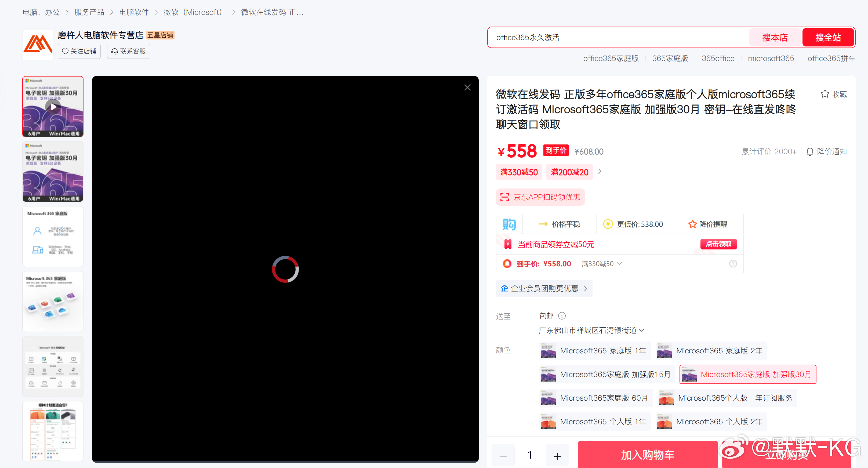Go to 服务产品 breadcrumb category
The width and height of the screenshot is (868, 468).
pos(89,12)
